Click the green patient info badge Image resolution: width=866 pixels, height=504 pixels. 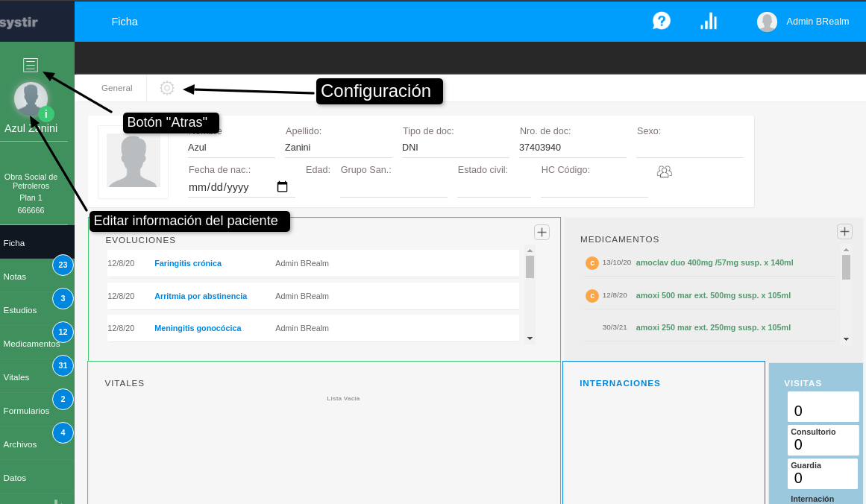46,114
